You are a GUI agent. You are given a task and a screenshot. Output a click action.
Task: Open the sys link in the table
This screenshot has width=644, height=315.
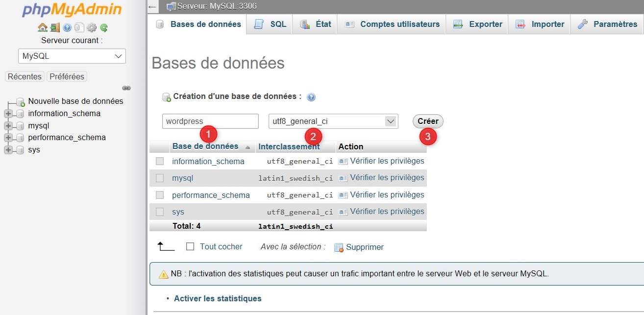[x=178, y=212]
